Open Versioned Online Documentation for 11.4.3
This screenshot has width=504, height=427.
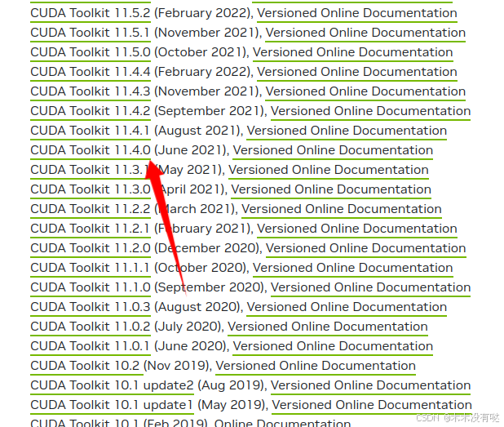365,91
